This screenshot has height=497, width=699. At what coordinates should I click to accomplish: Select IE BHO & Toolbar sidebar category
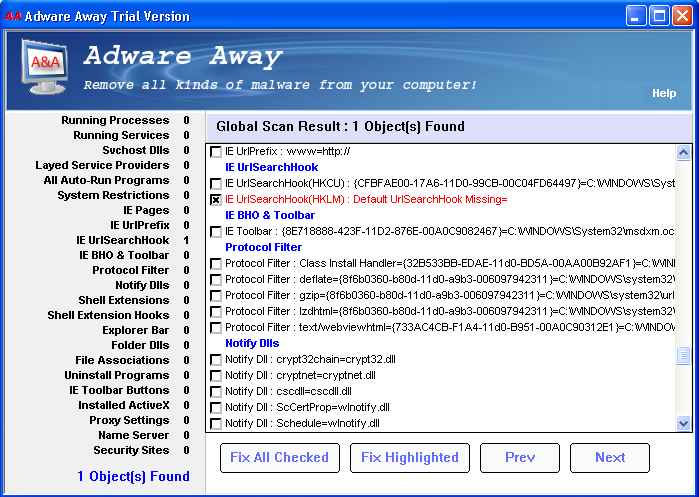[x=124, y=255]
